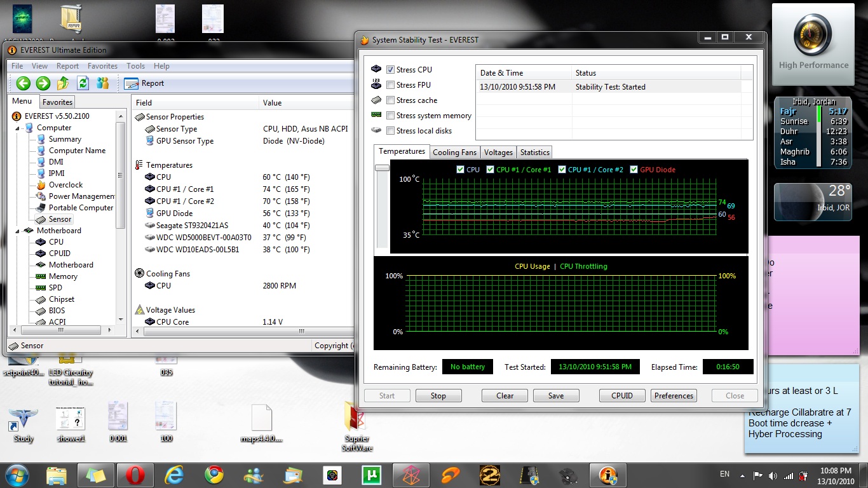Enable the Stress system memory checkbox
868x488 pixels.
pyautogui.click(x=390, y=116)
